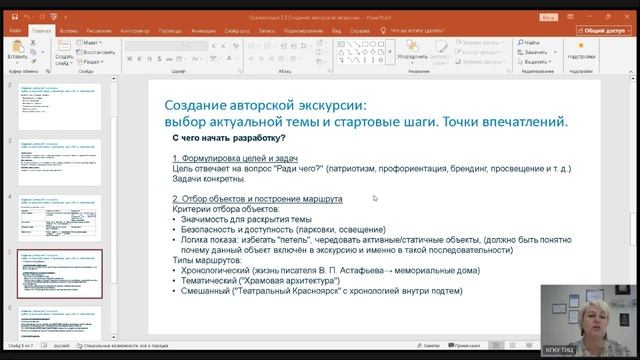Select slide 3 thumbnail
The image size is (640, 360).
tap(60, 162)
